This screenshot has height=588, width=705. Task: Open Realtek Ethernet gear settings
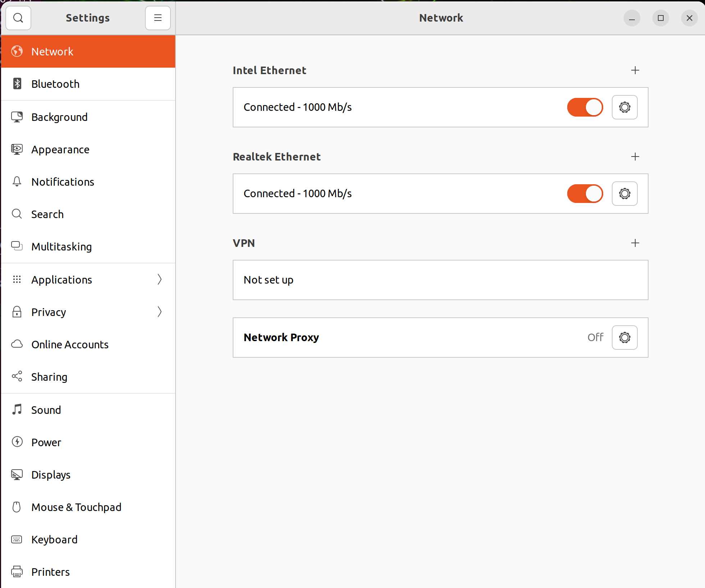tap(624, 194)
